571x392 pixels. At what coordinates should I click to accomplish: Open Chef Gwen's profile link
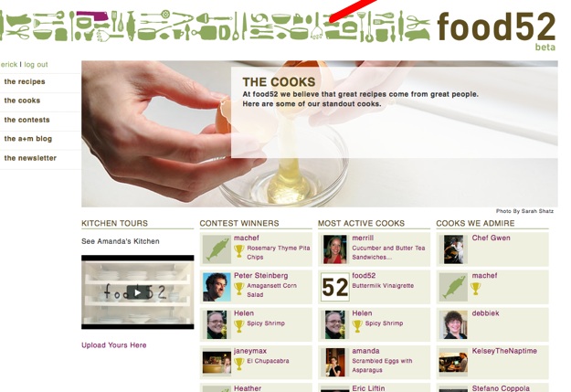click(x=491, y=238)
